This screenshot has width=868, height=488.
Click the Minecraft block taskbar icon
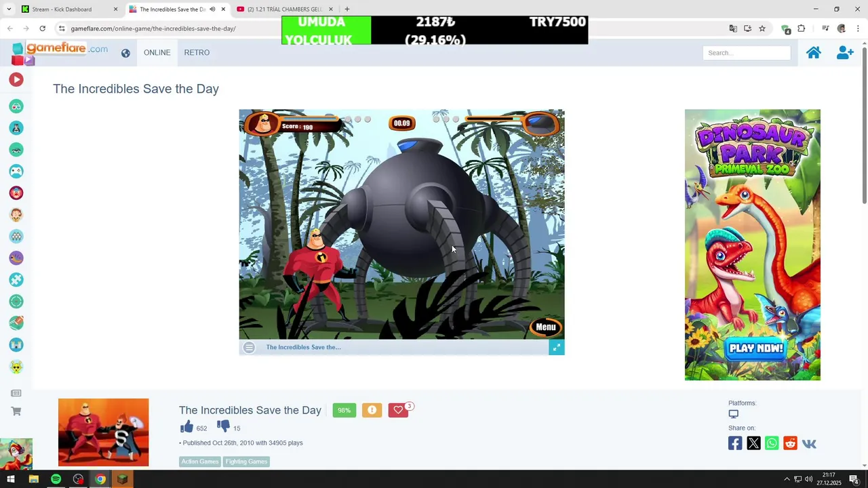[122, 479]
